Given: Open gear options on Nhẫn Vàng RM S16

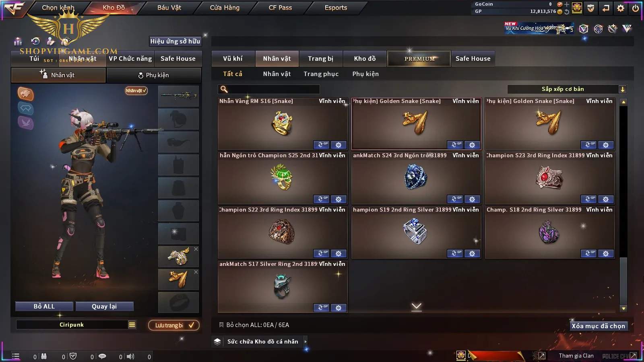Looking at the screenshot, I should coord(339,145).
